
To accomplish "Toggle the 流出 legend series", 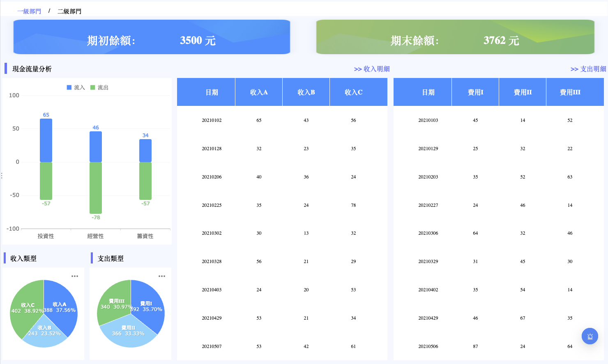I will [99, 87].
